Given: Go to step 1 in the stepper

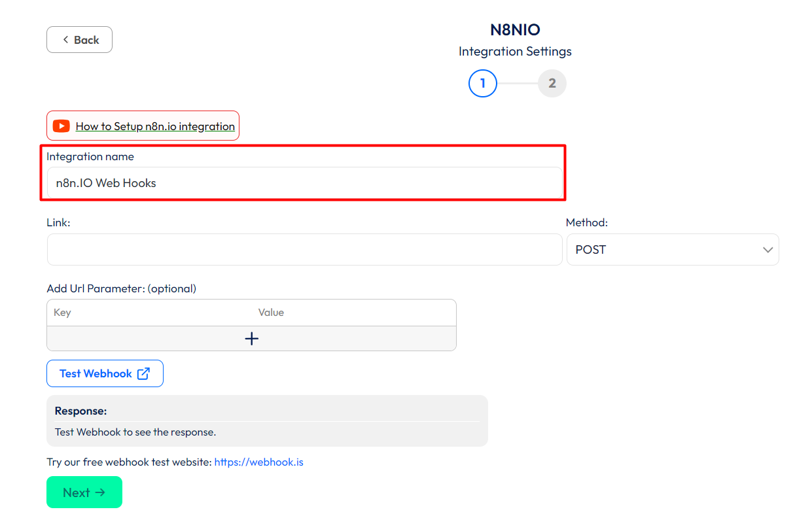Looking at the screenshot, I should click(483, 84).
